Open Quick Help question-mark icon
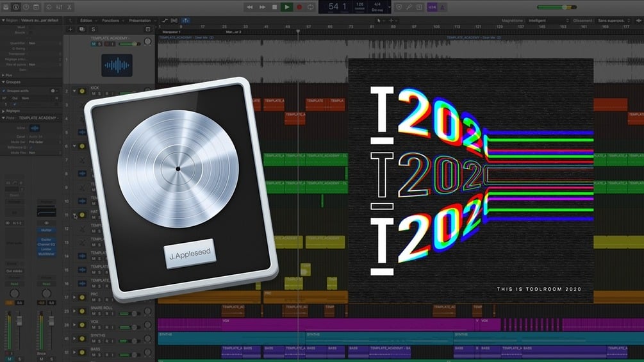Viewport: 644px width, 362px height. (26, 7)
